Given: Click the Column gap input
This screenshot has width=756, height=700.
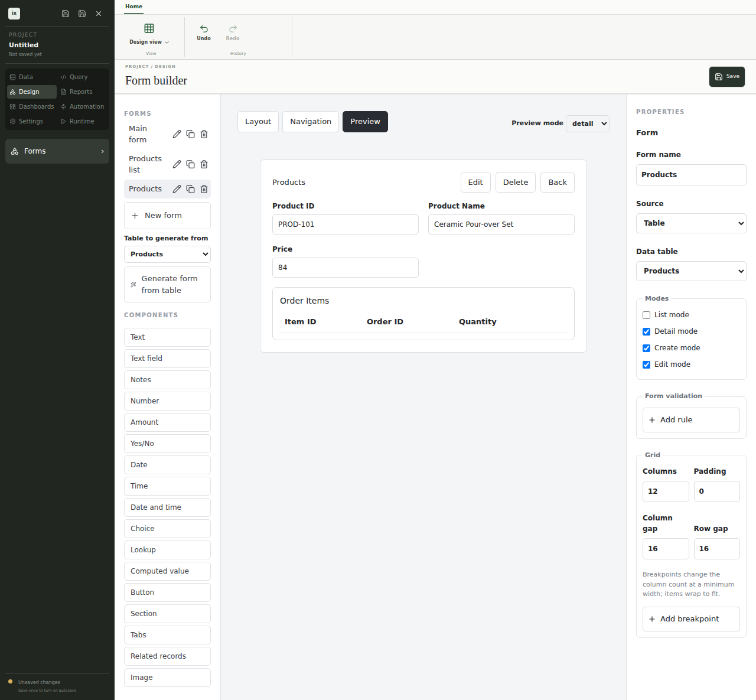Looking at the screenshot, I should tap(666, 549).
